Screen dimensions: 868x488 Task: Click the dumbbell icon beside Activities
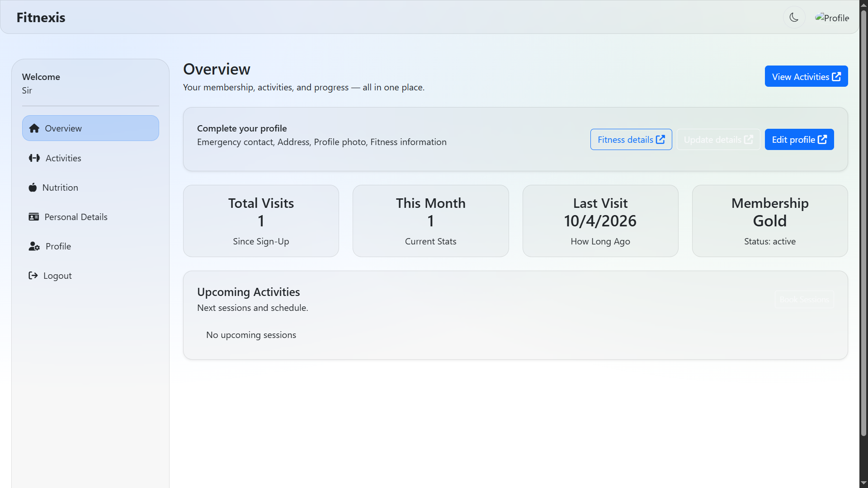[34, 158]
